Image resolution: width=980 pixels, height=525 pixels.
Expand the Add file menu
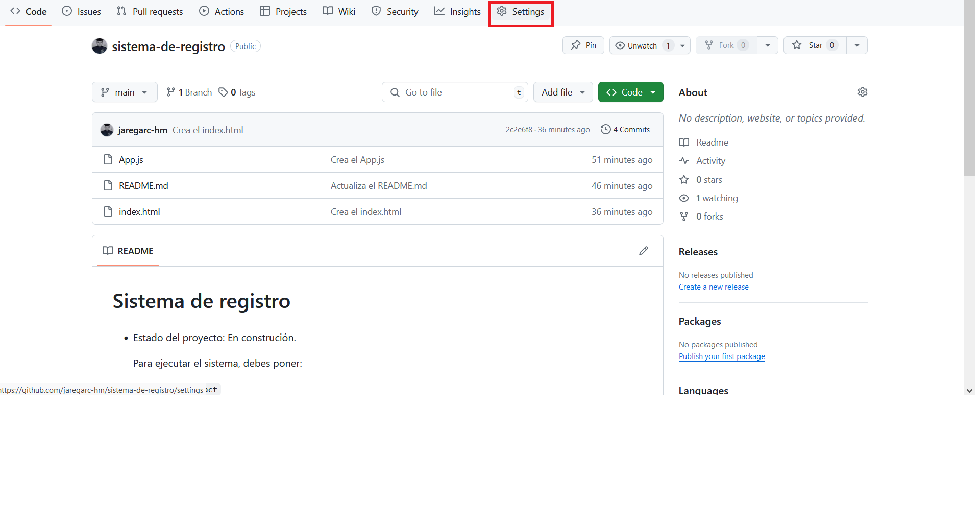pos(563,92)
